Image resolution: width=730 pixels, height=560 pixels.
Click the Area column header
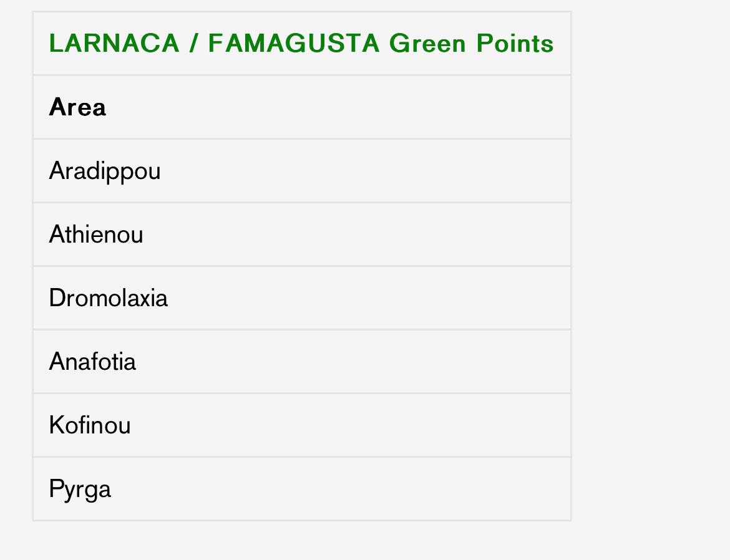(x=77, y=107)
